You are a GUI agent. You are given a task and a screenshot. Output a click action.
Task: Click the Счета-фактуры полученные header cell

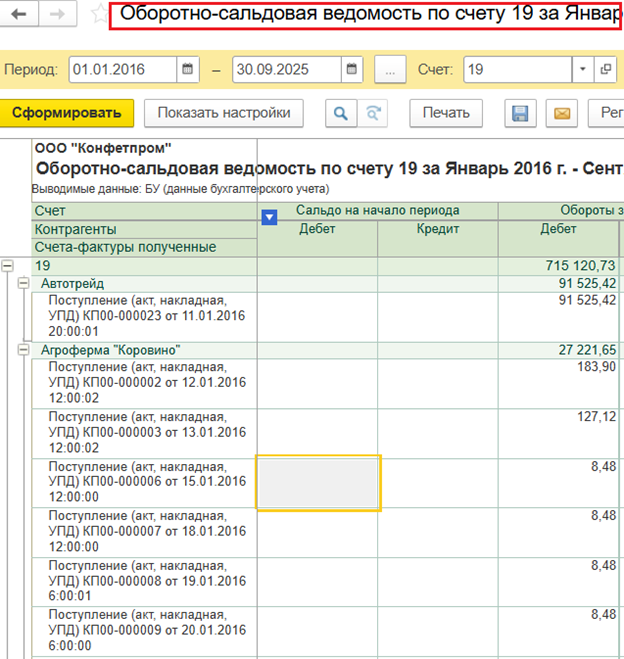(144, 248)
